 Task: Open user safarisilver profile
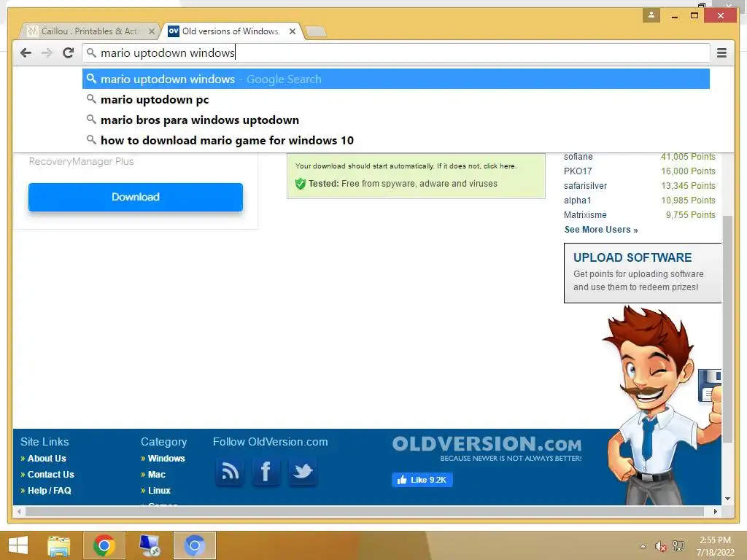pos(586,186)
